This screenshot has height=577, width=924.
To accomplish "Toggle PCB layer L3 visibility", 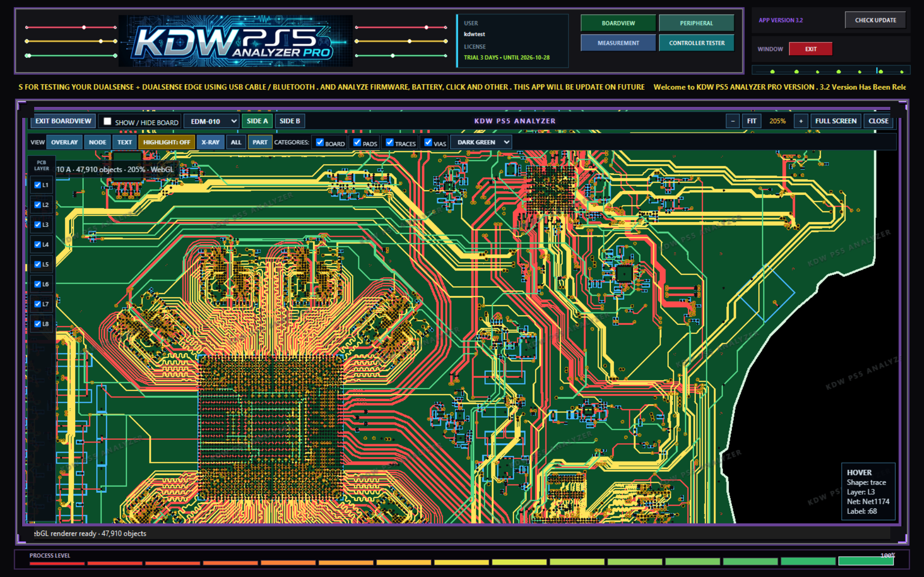I will click(x=38, y=224).
